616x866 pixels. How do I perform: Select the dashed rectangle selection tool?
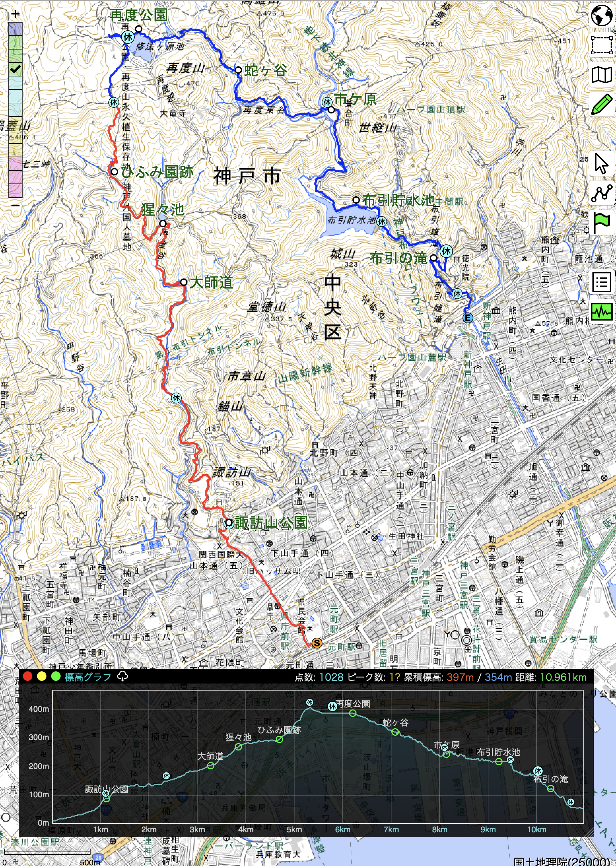click(x=602, y=45)
